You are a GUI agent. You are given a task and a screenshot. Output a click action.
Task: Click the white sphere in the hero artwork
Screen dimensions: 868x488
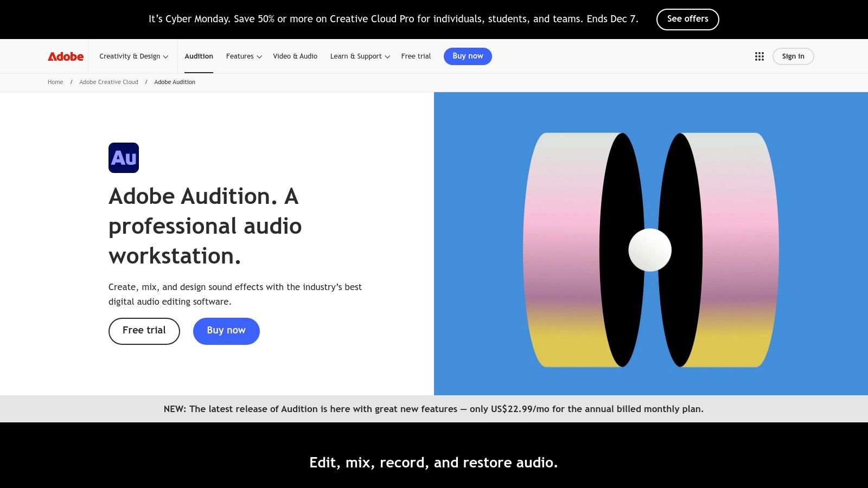point(649,250)
